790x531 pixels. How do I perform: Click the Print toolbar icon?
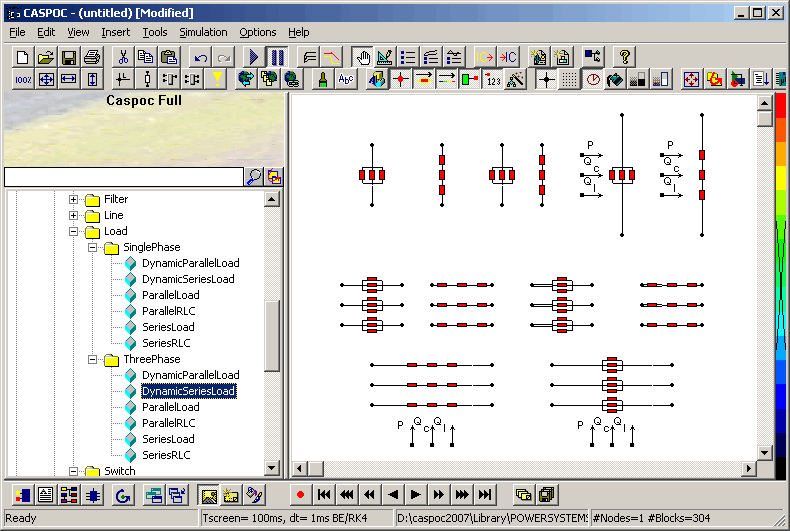(x=92, y=58)
